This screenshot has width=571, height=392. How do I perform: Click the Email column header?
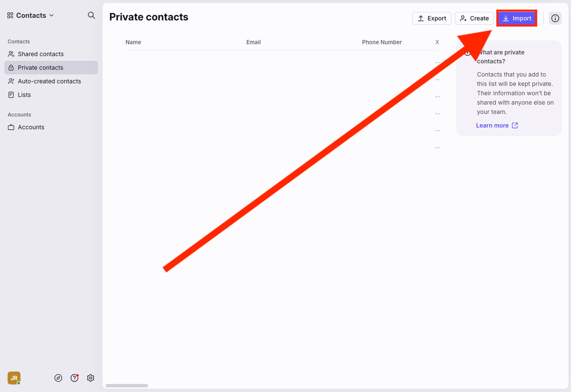(254, 42)
